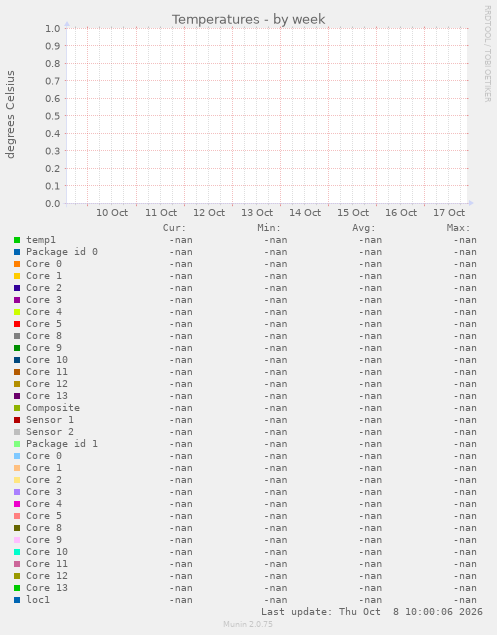This screenshot has height=635, width=497.
Task: Click the 'Package id 0' legend label
Action: click(62, 252)
